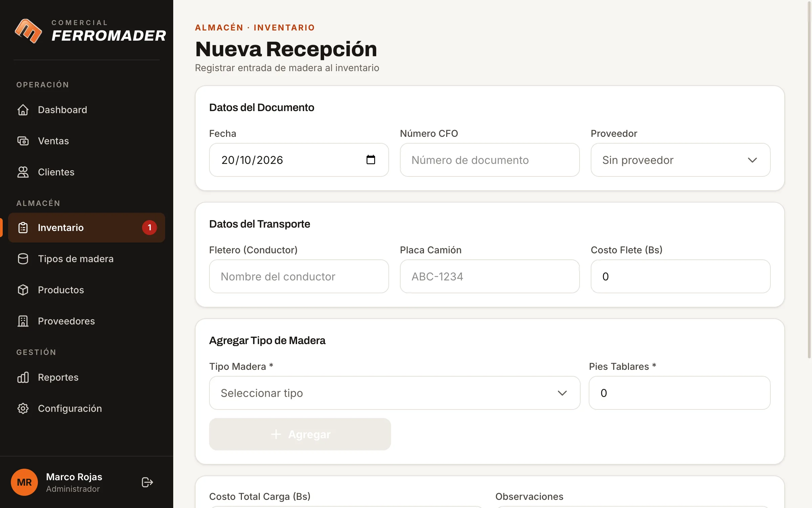Click the Configuración gear icon
Screen dimensions: 812x508
23,408
